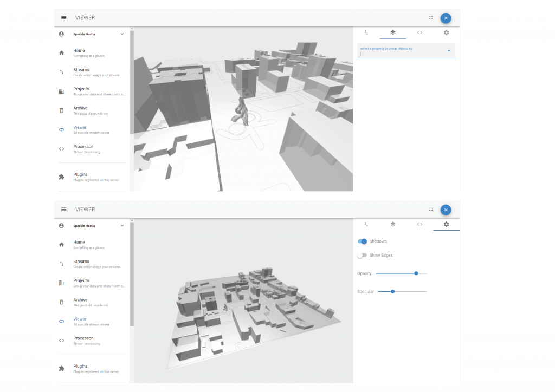Click the Plugins puzzle icon in the upper sidebar
The height and width of the screenshot is (392, 555).
(61, 177)
